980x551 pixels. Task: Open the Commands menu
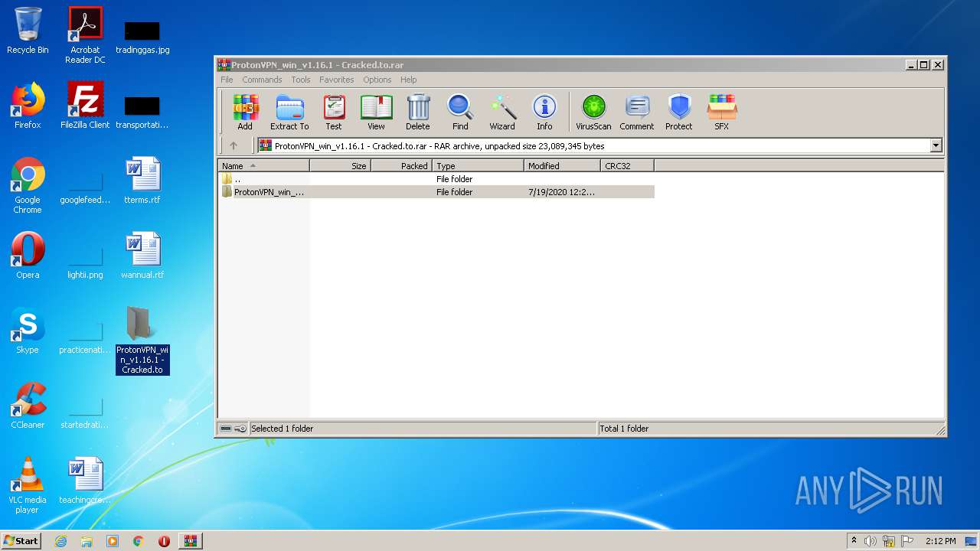[x=262, y=80]
